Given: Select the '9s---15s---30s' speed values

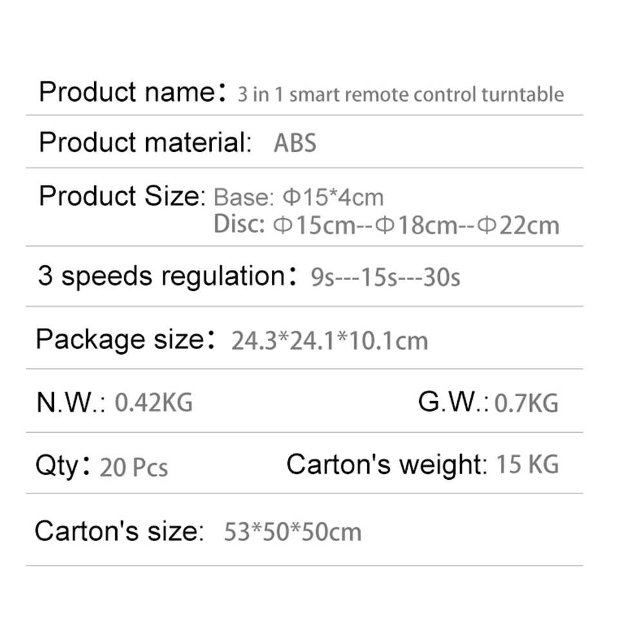Looking at the screenshot, I should [385, 277].
